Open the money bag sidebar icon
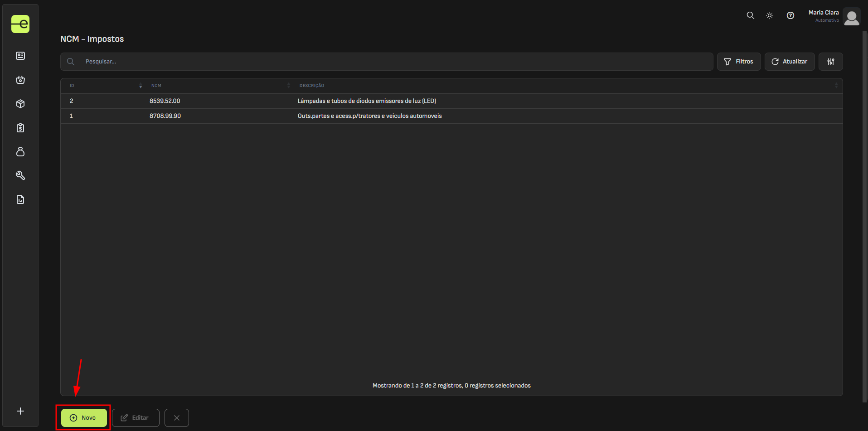The image size is (868, 431). click(x=20, y=152)
